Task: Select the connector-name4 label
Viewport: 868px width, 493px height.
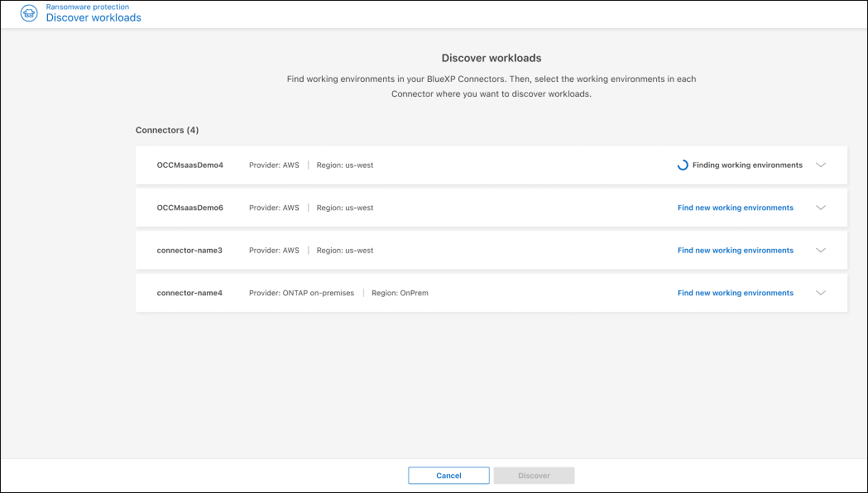Action: 189,293
